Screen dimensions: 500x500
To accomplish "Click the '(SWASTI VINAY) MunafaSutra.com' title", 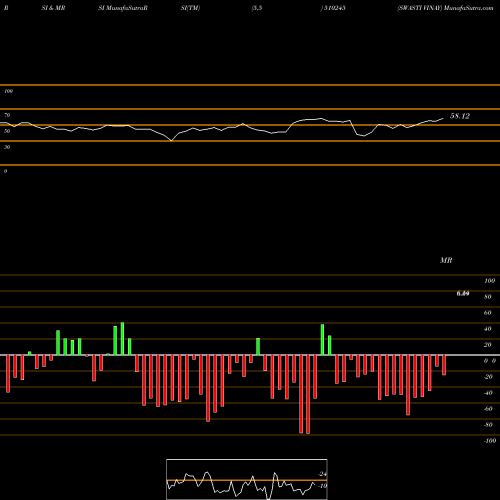I will click(445, 8).
